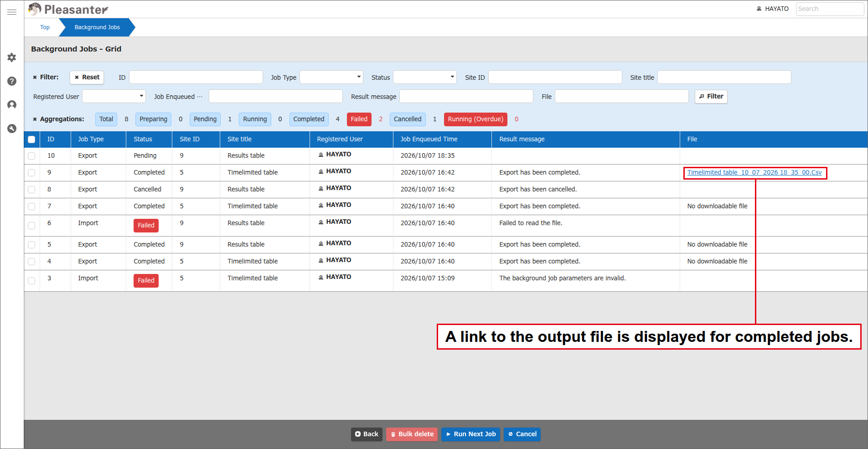Click the Failed aggregation badge

[359, 119]
